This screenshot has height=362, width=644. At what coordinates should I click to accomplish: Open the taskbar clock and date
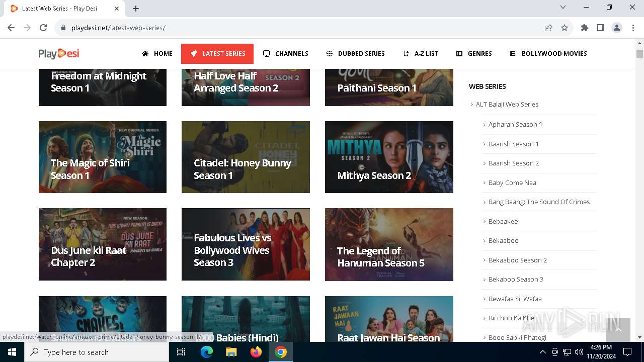pos(601,352)
